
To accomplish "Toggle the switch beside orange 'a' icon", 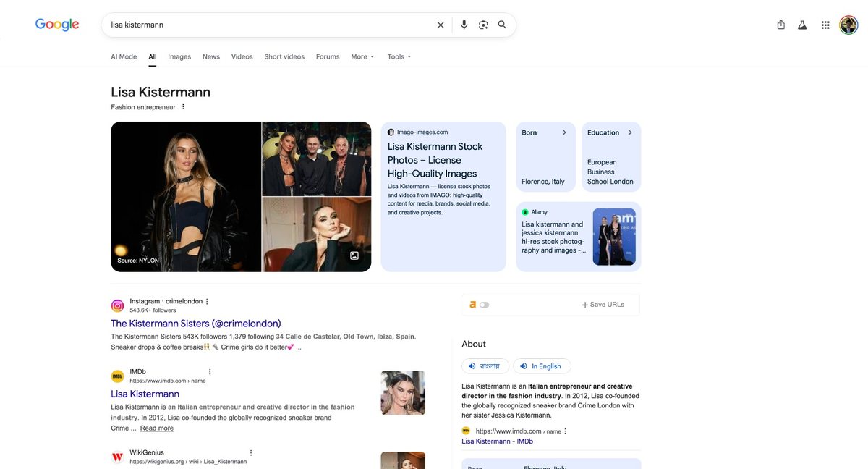I will (485, 305).
